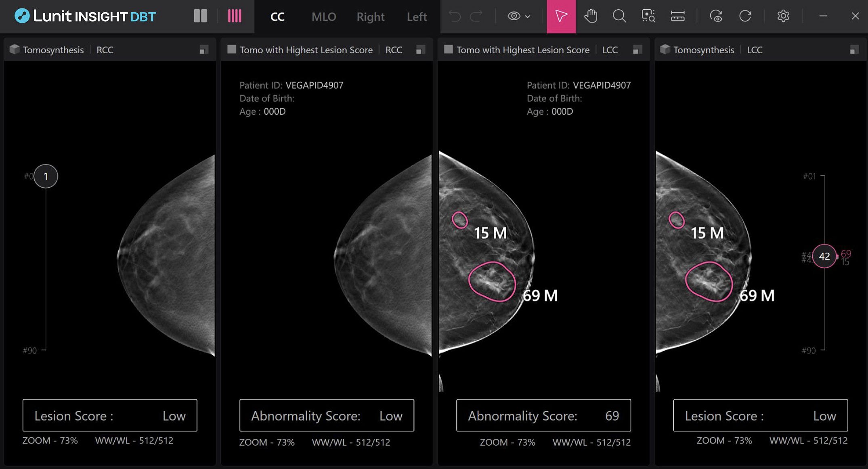Switch to the MLO view tab
The height and width of the screenshot is (469, 868).
tap(324, 17)
